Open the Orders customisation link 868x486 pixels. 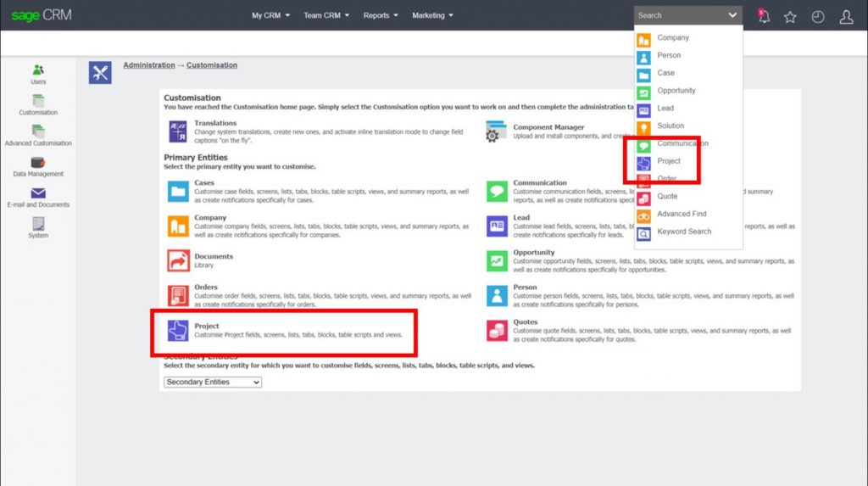(x=206, y=287)
